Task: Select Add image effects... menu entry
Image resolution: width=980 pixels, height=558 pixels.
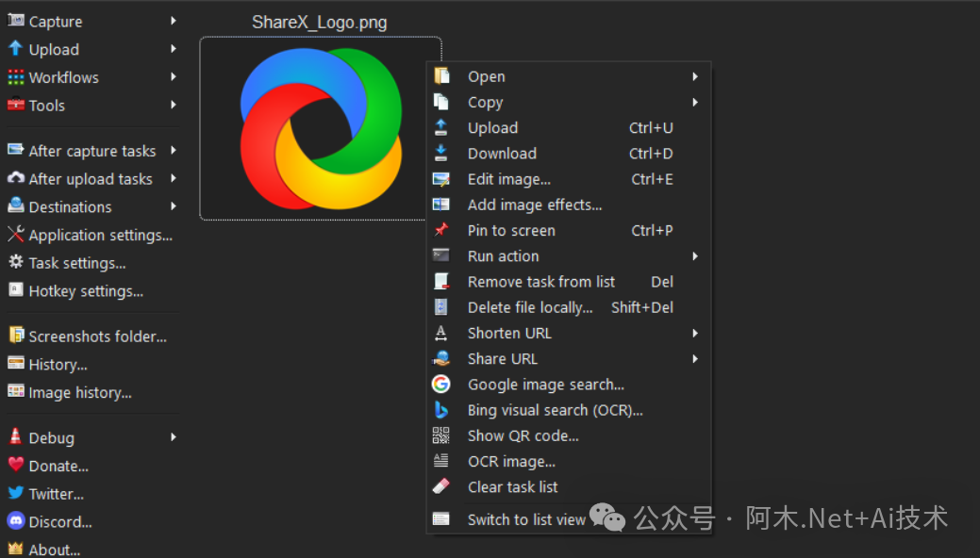Action: tap(569, 205)
